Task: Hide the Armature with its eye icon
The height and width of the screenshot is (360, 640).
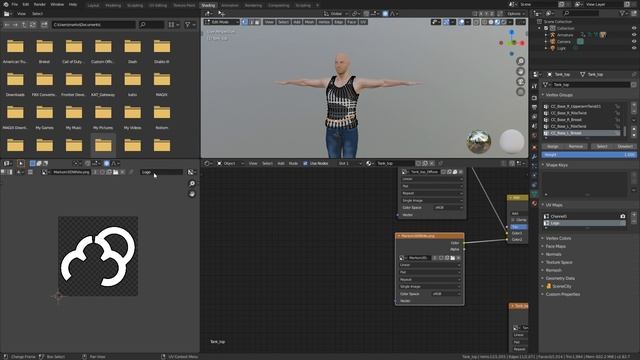Action: (634, 35)
